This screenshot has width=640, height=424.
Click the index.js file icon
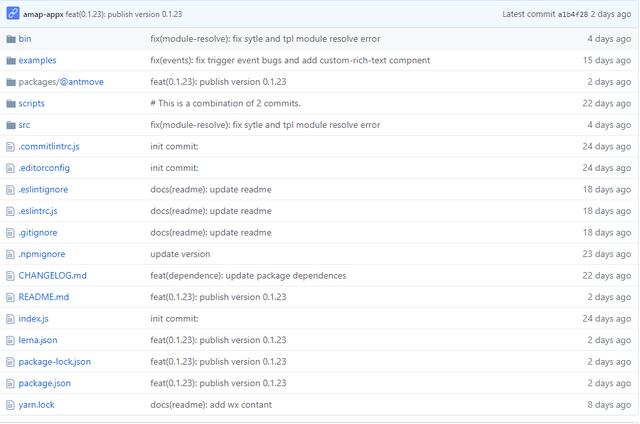pos(10,319)
